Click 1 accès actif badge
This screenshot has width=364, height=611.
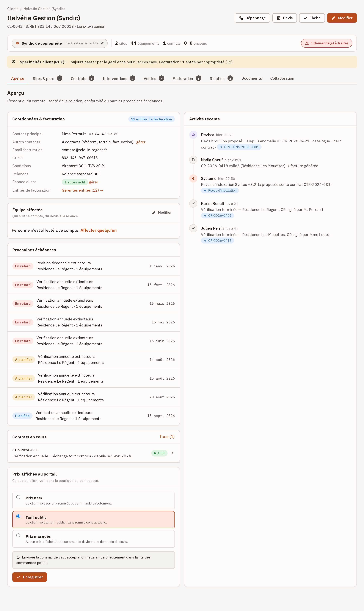[75, 182]
